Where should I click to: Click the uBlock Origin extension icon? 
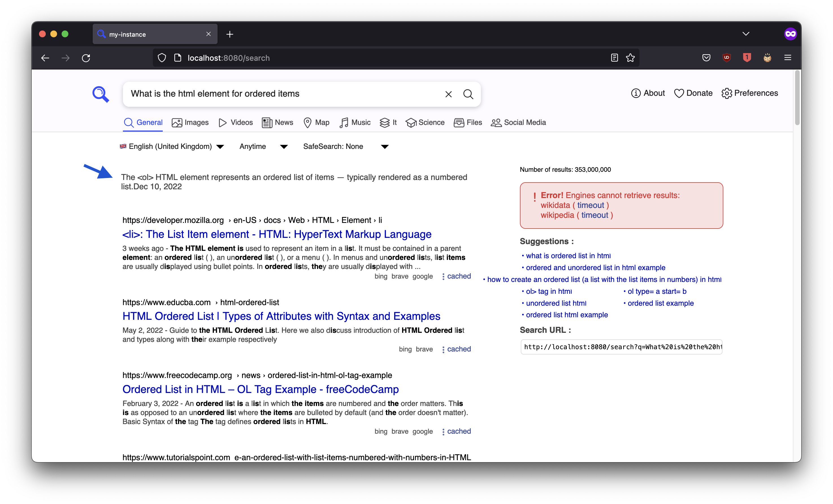tap(727, 57)
